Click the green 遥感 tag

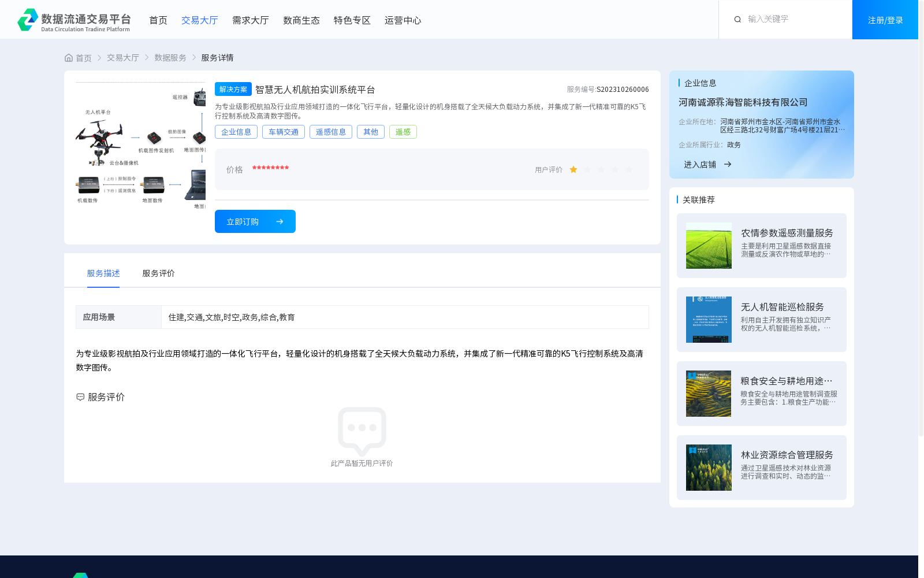(403, 132)
